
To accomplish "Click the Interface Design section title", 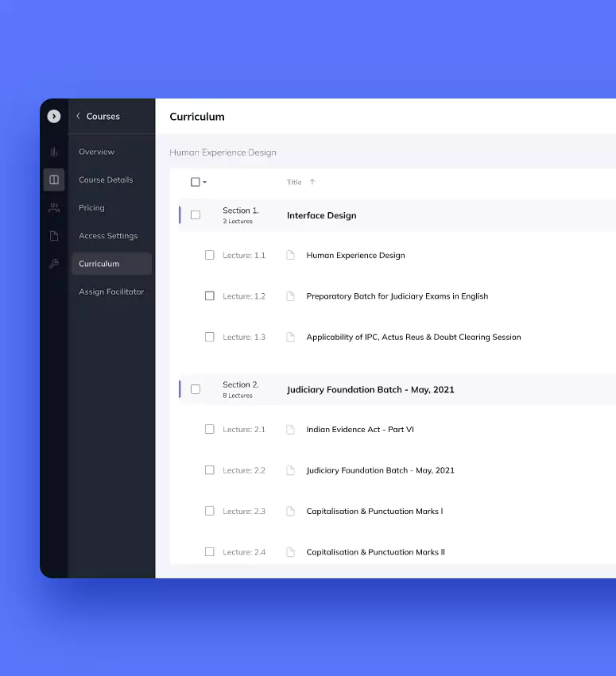I will click(x=322, y=215).
